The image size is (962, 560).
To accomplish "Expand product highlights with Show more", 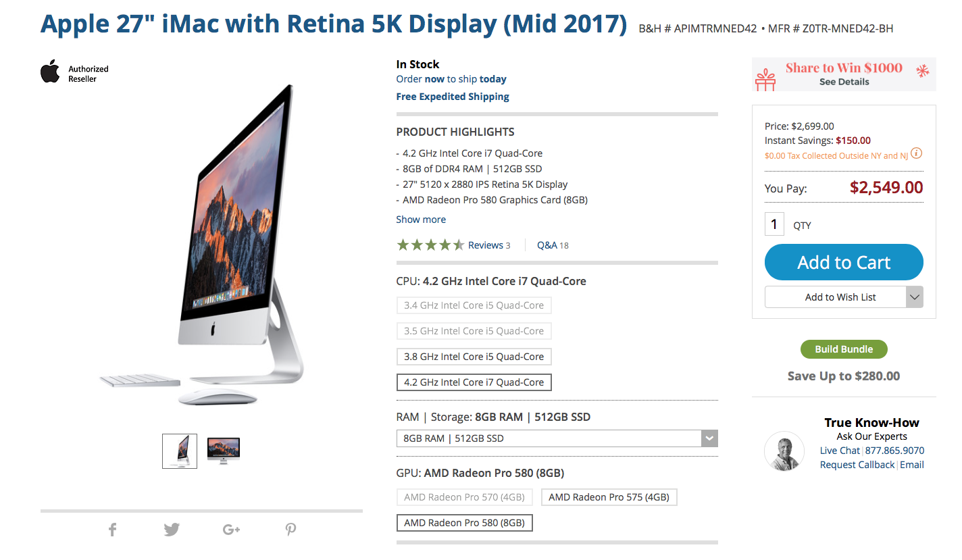I will (x=421, y=220).
